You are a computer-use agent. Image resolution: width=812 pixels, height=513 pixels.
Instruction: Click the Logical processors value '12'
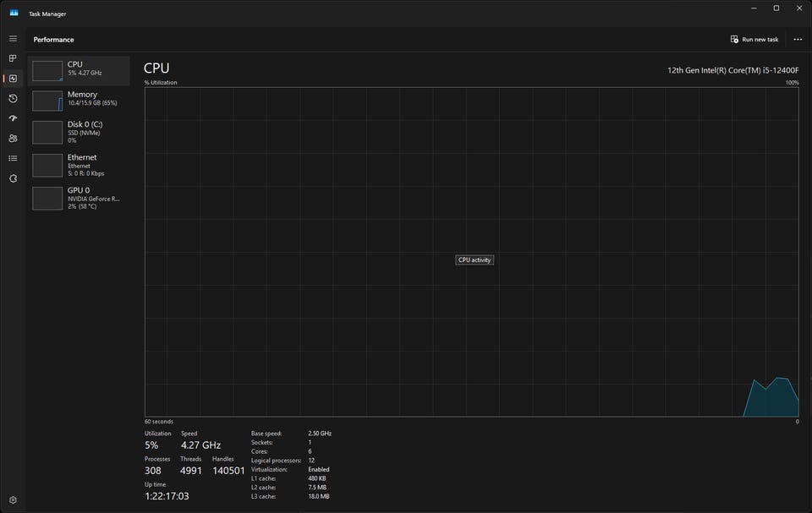pyautogui.click(x=311, y=461)
